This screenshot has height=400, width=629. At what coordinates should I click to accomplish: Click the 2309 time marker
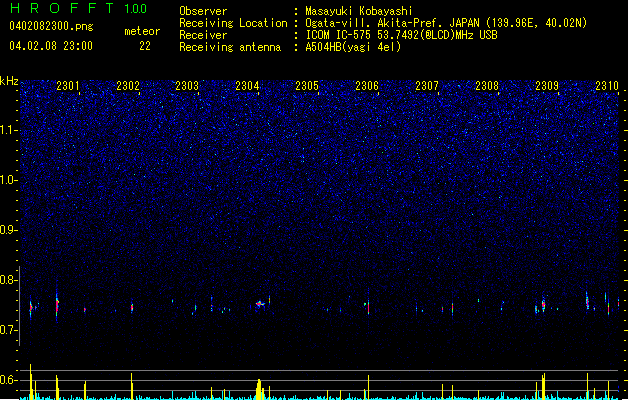pos(547,85)
